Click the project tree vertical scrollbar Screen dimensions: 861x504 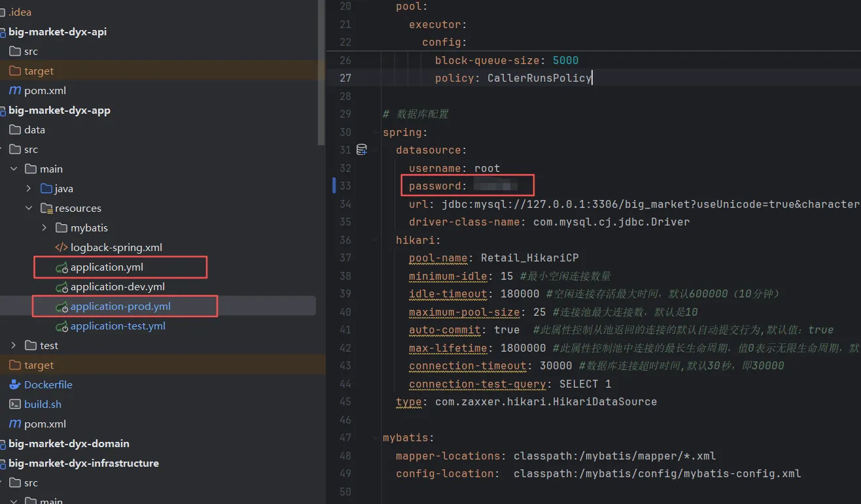[x=321, y=72]
